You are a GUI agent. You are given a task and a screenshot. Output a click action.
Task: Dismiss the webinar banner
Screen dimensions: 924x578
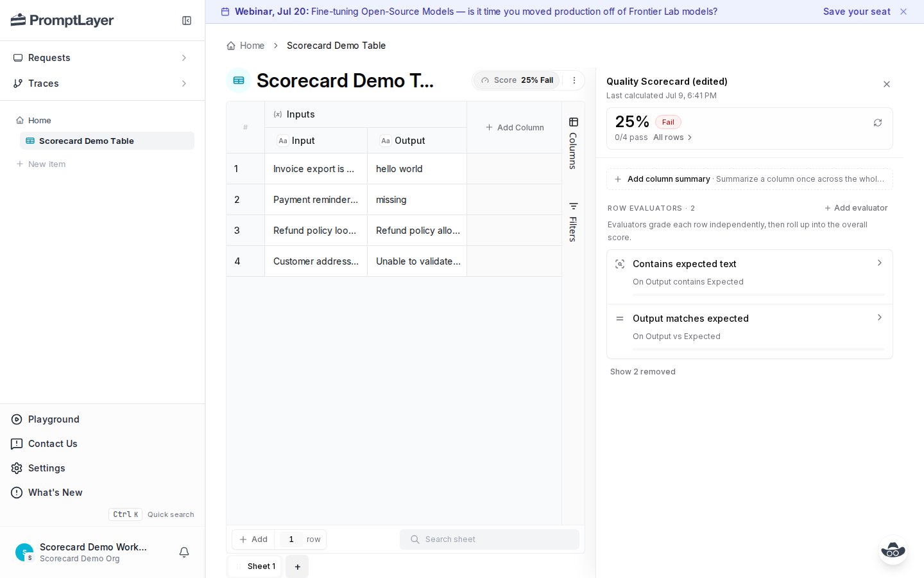tap(903, 12)
